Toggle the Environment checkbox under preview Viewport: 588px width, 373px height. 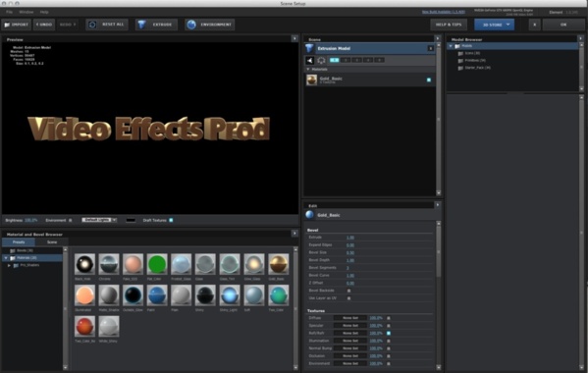coord(70,220)
